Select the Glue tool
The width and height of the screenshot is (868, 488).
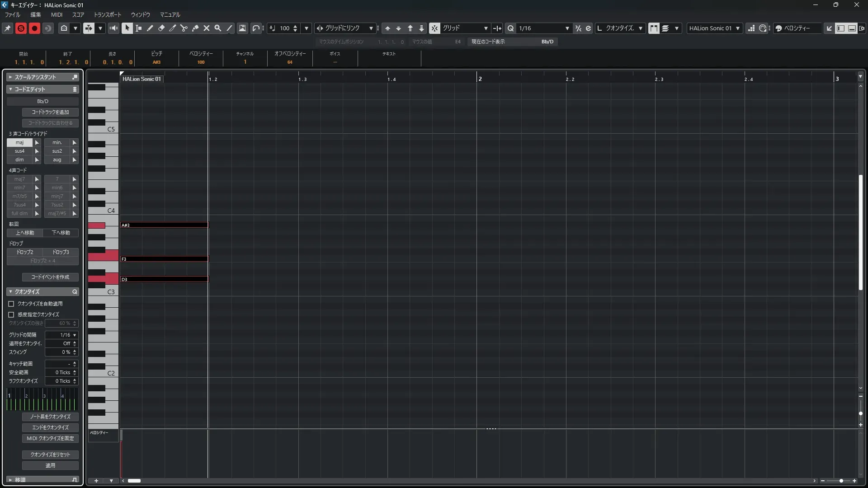[x=195, y=28]
